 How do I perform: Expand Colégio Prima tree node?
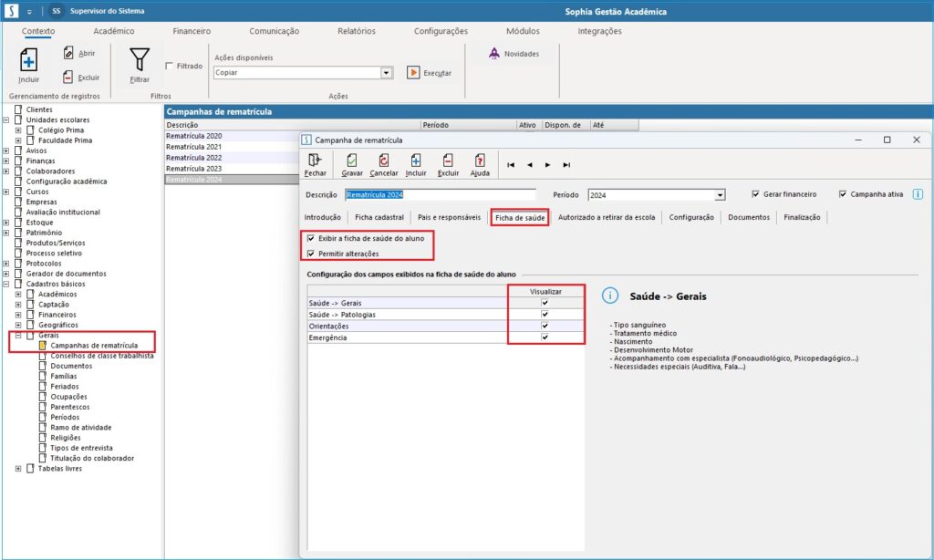click(18, 130)
